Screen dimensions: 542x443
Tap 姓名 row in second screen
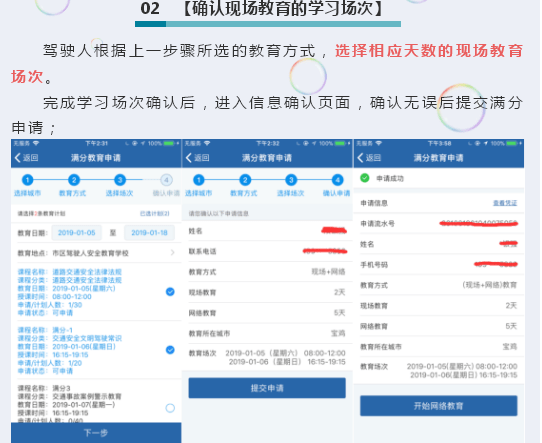[267, 231]
